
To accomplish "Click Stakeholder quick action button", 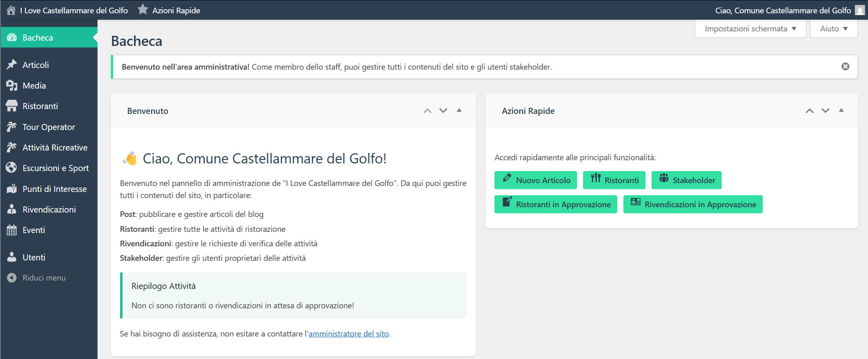I will coord(687,180).
